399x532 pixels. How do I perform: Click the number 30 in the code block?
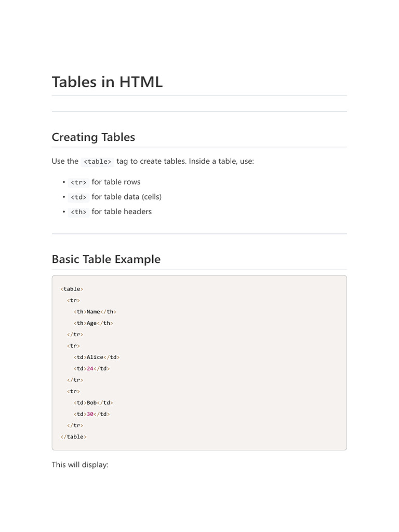[x=90, y=414]
